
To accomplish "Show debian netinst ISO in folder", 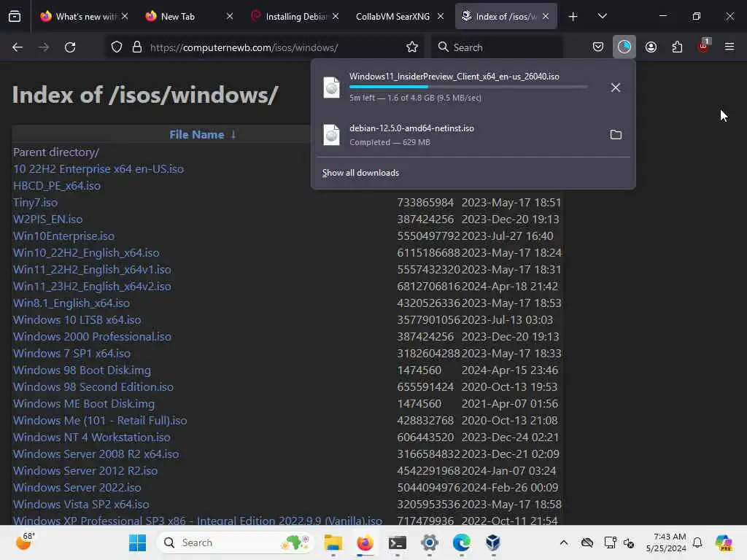I will (616, 135).
